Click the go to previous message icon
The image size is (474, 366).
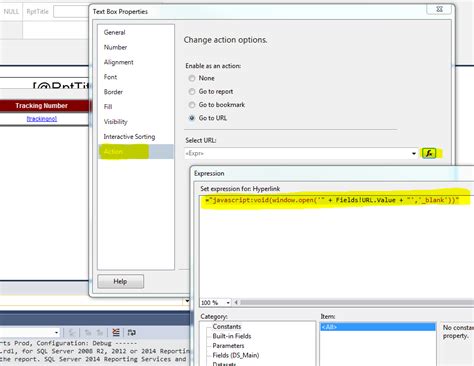[x=88, y=333]
